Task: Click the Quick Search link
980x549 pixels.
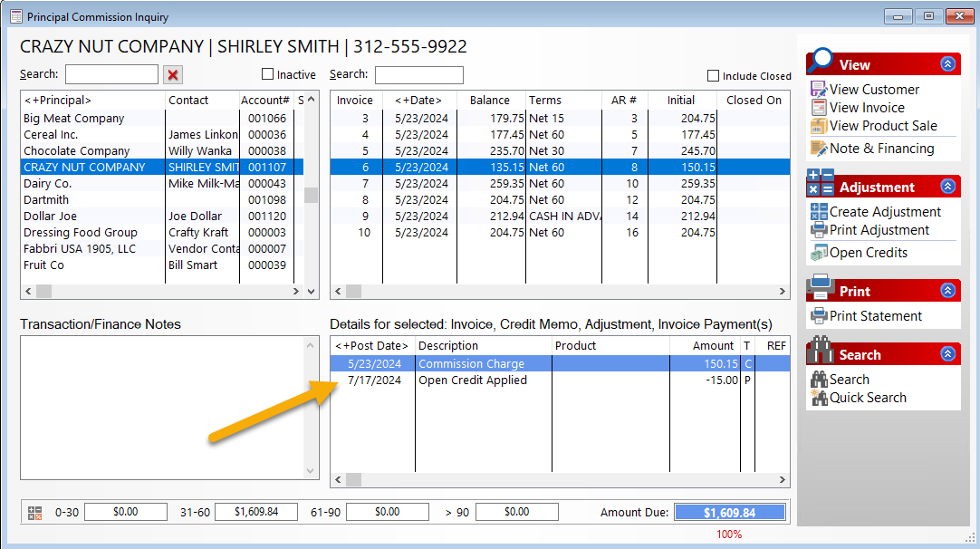Action: [868, 397]
